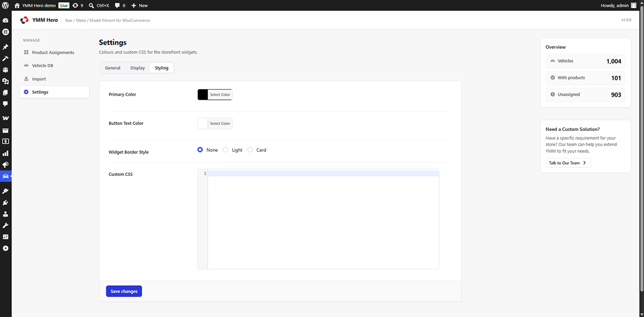Click Select Color for Primary Color
Image resolution: width=644 pixels, height=317 pixels.
221,95
